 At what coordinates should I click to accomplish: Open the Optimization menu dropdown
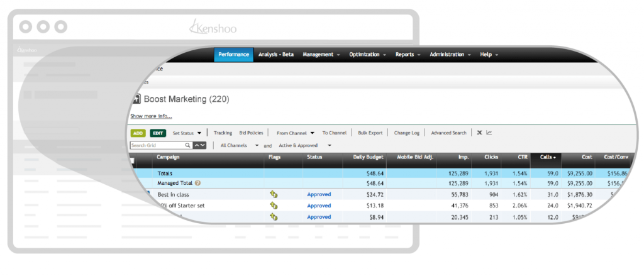tap(367, 54)
